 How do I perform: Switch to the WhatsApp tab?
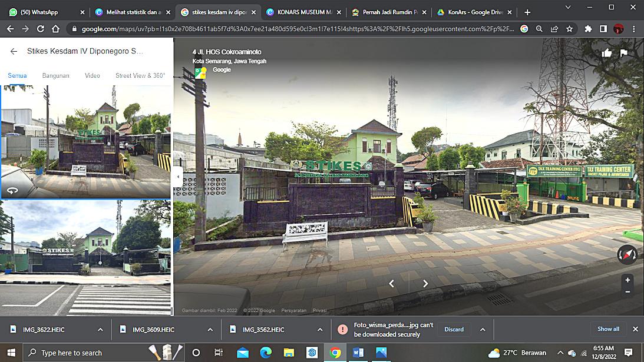click(x=44, y=12)
